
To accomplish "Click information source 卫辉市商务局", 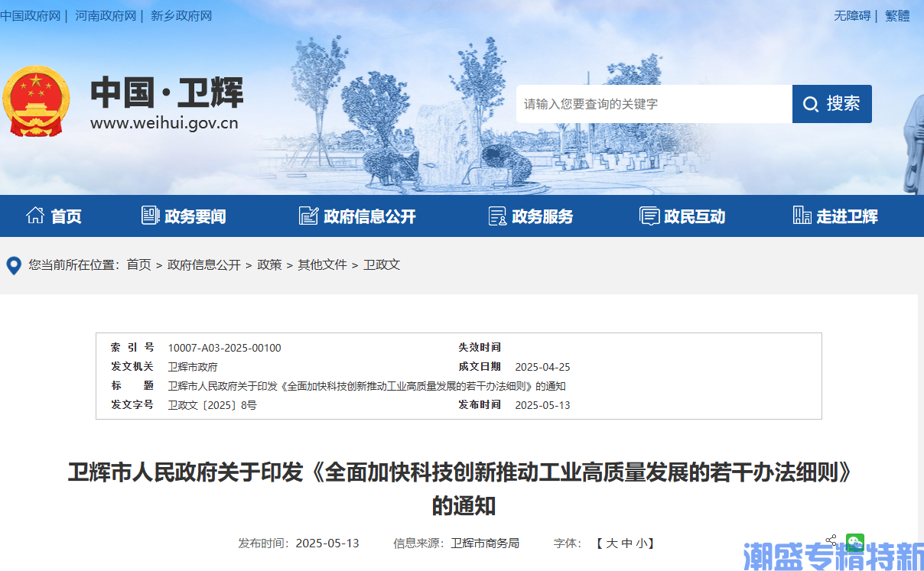I will tap(485, 543).
